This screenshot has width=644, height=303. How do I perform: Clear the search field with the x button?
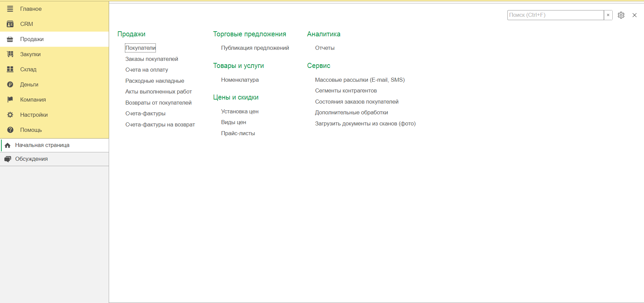tap(608, 15)
